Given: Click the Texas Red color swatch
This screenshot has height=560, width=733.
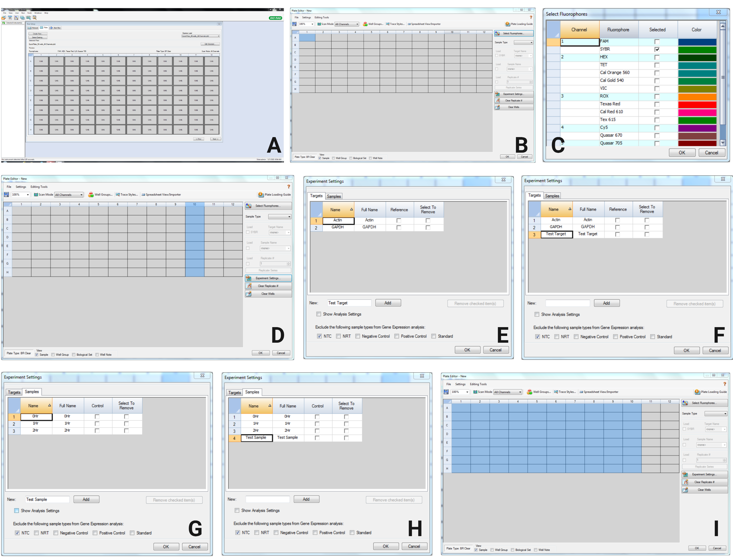Looking at the screenshot, I should click(697, 104).
